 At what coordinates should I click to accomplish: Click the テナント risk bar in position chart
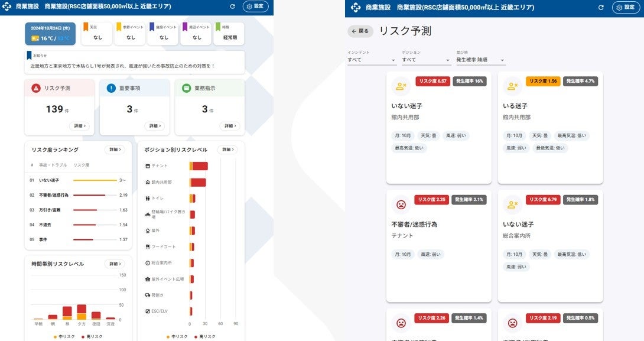[199, 166]
